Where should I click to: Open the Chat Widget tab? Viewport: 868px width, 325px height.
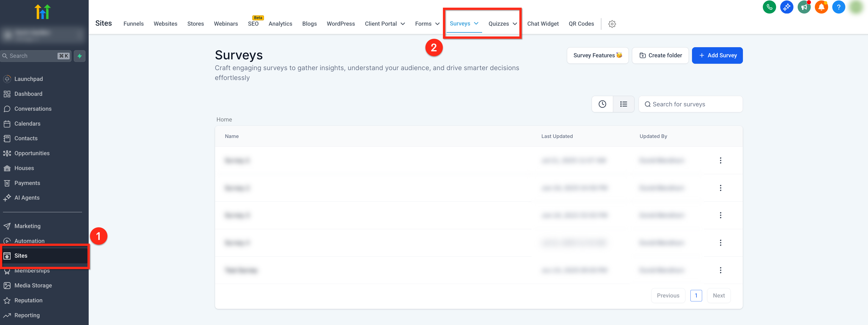point(543,24)
